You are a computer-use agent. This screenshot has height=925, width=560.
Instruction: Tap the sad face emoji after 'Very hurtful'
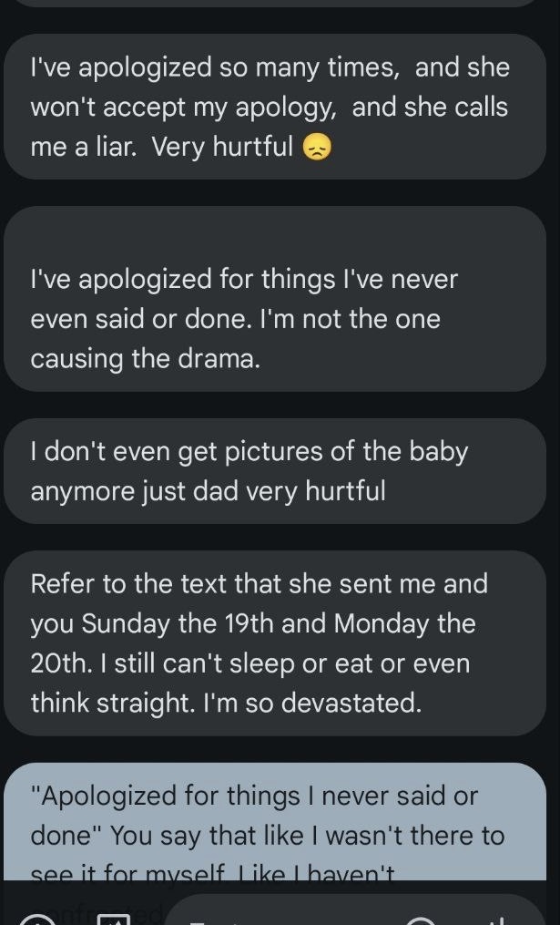pyautogui.click(x=317, y=148)
